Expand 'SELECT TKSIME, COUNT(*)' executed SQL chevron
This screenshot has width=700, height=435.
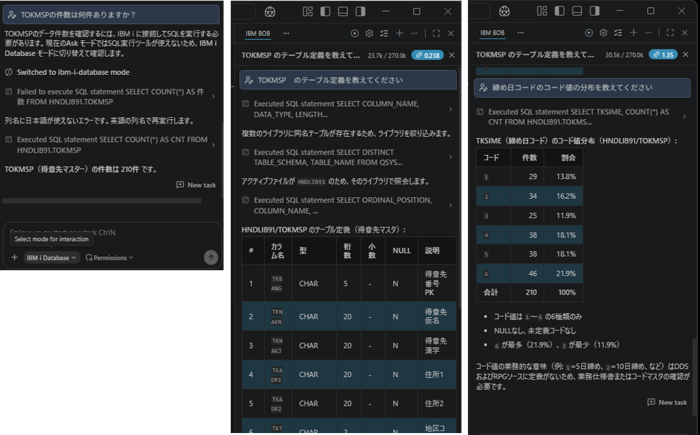point(684,117)
